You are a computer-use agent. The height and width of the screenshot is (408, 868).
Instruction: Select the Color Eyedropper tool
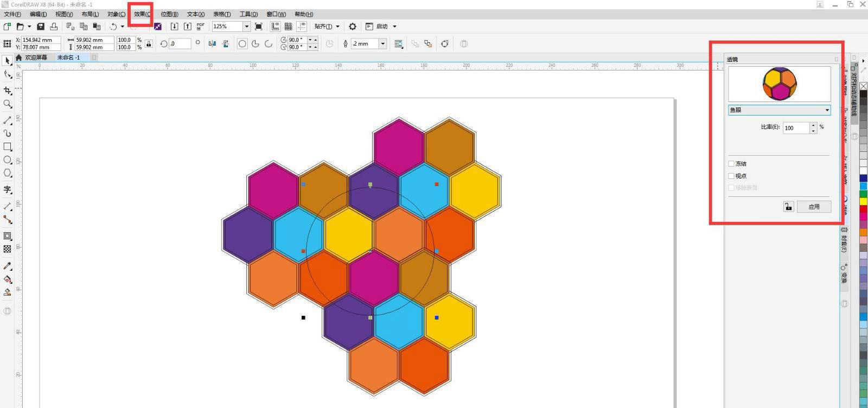[x=8, y=266]
